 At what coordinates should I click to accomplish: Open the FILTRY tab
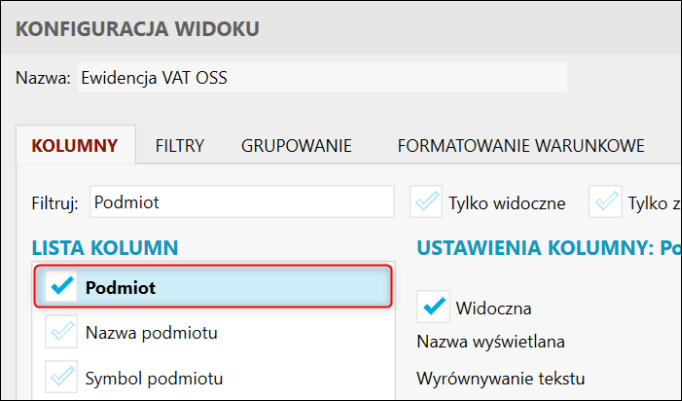[180, 145]
